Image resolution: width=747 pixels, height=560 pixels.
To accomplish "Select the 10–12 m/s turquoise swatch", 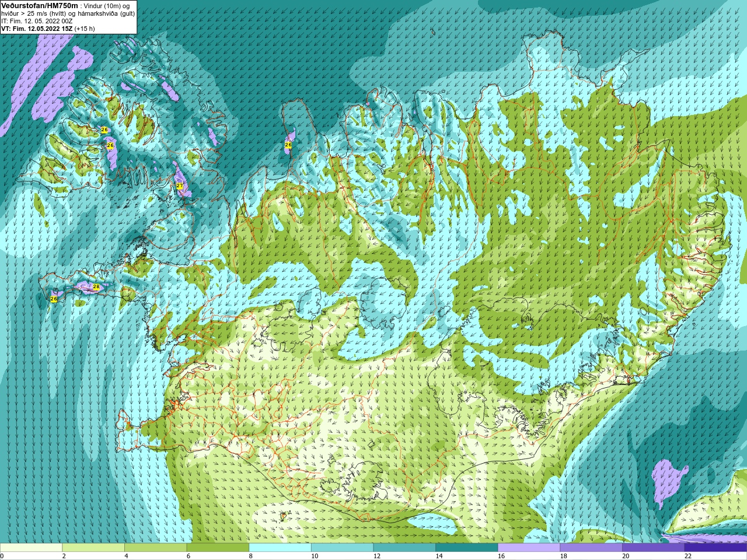I will [x=342, y=547].
